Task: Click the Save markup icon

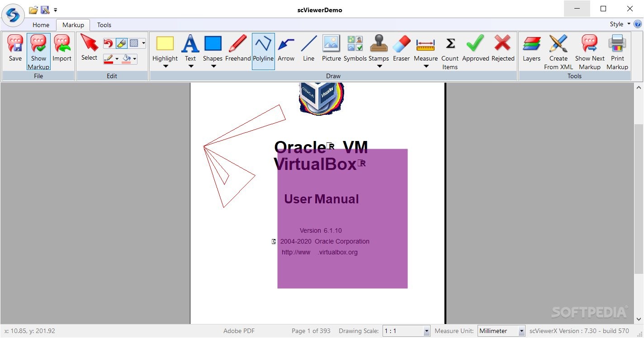Action: pos(15,48)
